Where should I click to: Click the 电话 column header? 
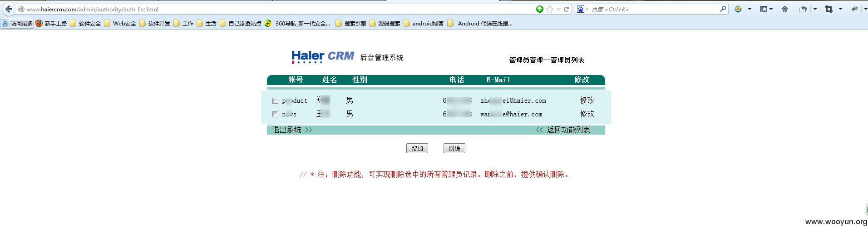(x=457, y=80)
